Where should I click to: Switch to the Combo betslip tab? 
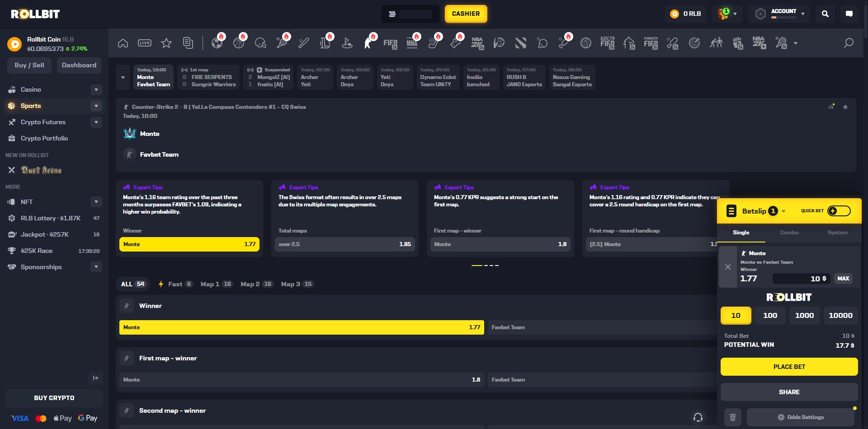coord(789,233)
